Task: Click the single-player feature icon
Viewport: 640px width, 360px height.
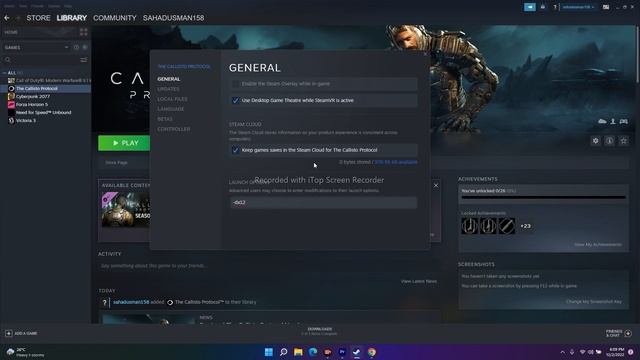Action: (x=613, y=121)
